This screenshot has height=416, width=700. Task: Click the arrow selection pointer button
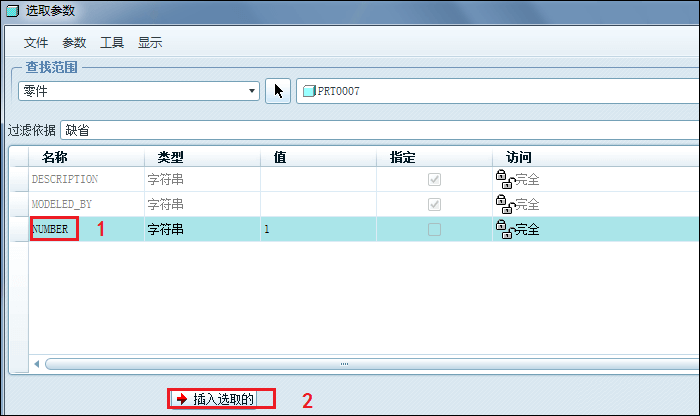pos(278,91)
